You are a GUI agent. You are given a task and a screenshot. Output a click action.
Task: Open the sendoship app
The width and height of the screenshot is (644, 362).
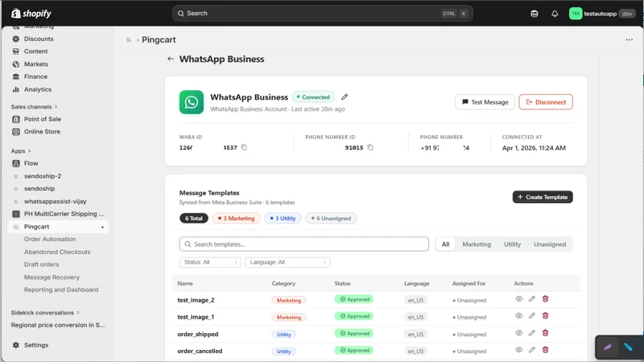coord(39,189)
